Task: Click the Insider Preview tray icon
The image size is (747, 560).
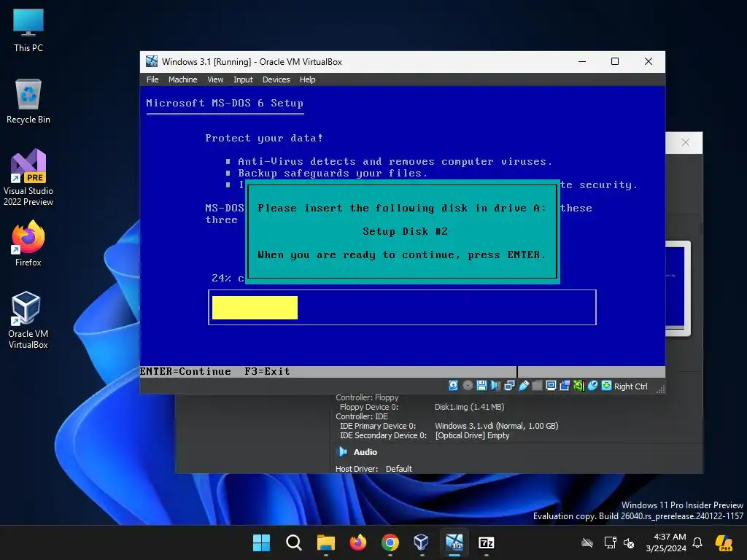Action: click(724, 542)
